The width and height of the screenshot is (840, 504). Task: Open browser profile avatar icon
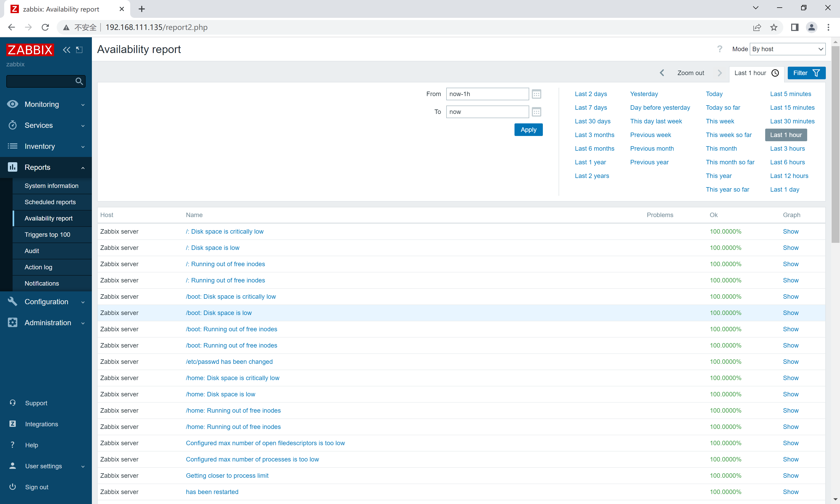pyautogui.click(x=811, y=27)
